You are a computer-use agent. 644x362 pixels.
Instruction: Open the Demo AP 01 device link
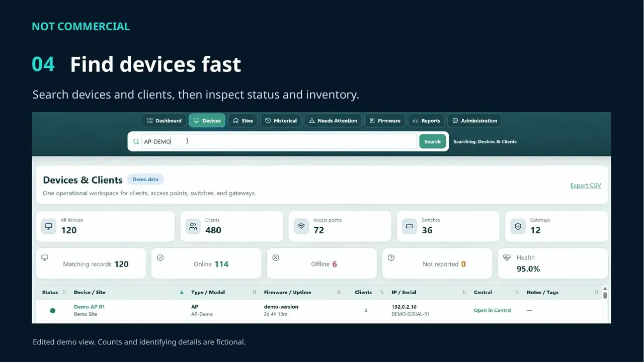pyautogui.click(x=89, y=307)
